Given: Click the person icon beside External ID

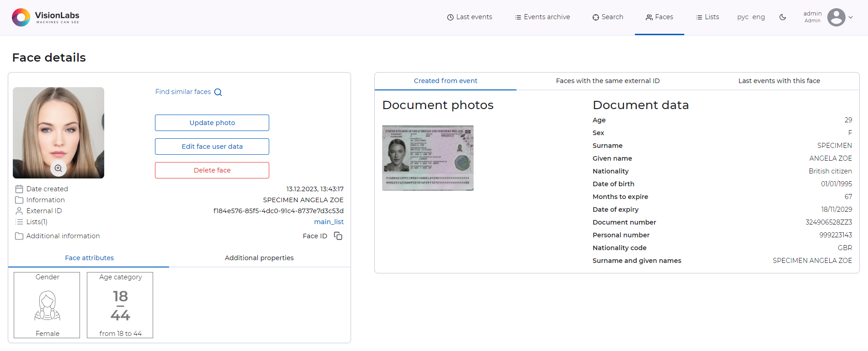Looking at the screenshot, I should click(x=19, y=211).
